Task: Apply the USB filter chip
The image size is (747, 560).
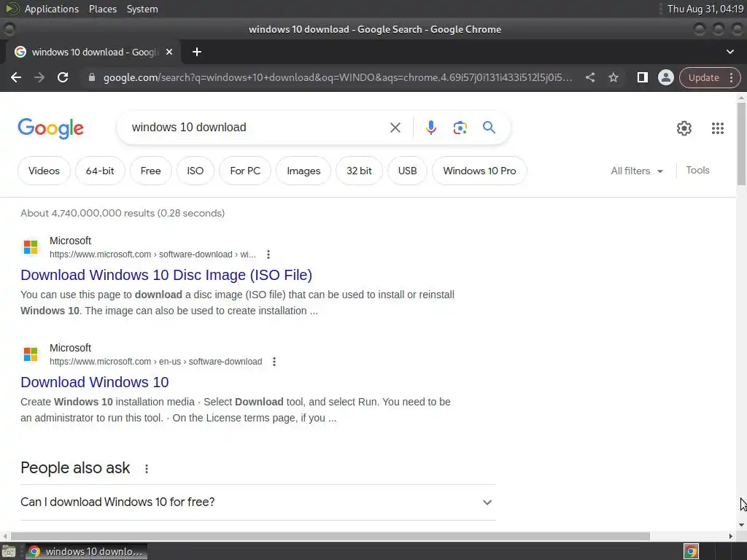Action: [407, 171]
